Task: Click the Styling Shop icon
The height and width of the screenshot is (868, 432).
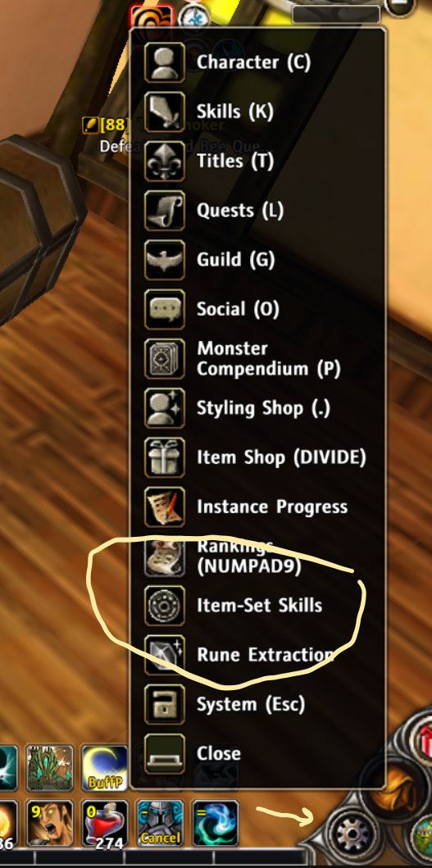Action: tap(165, 408)
